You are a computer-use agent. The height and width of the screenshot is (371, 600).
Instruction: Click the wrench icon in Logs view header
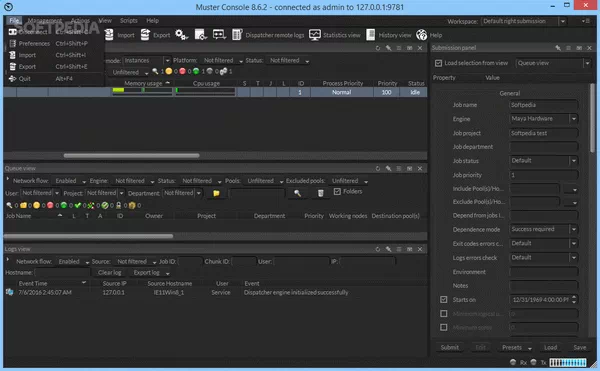[388, 249]
